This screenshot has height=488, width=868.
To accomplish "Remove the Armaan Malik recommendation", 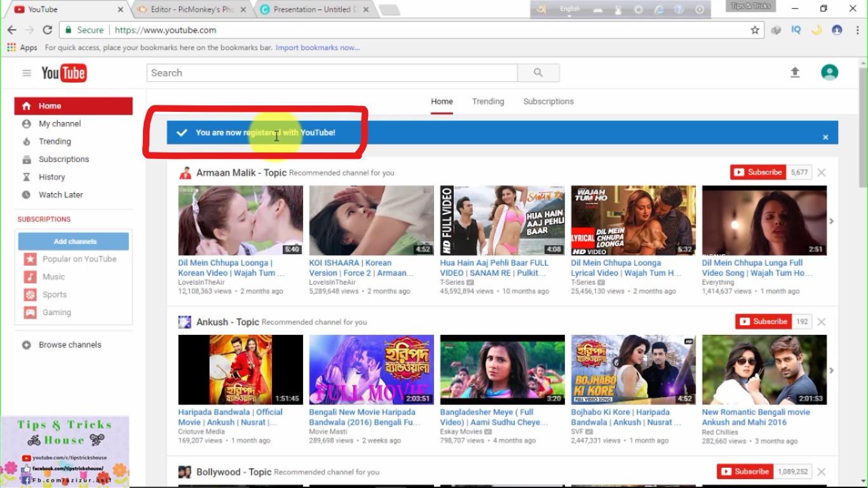I will [x=822, y=172].
